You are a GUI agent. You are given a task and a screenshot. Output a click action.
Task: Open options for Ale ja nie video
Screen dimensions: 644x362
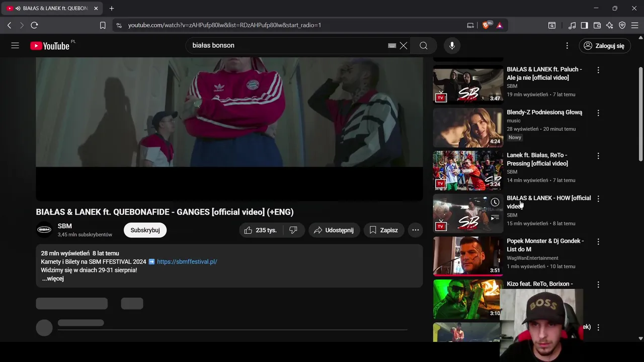[x=598, y=70]
